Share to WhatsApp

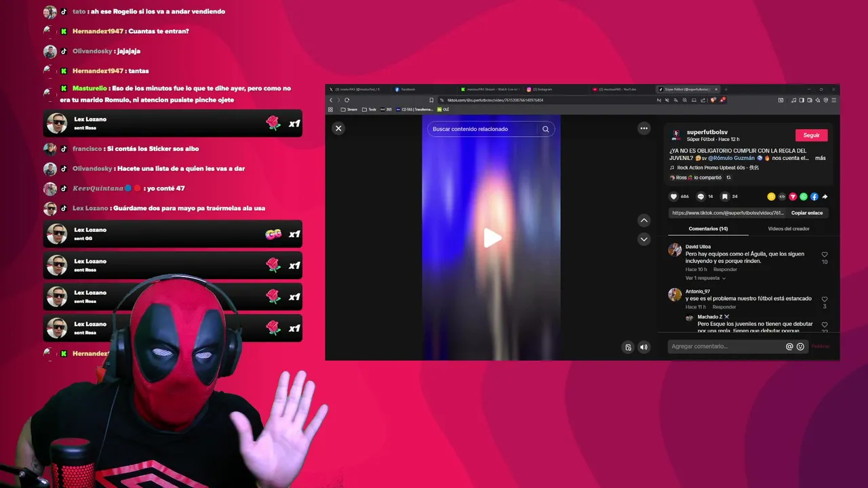804,197
